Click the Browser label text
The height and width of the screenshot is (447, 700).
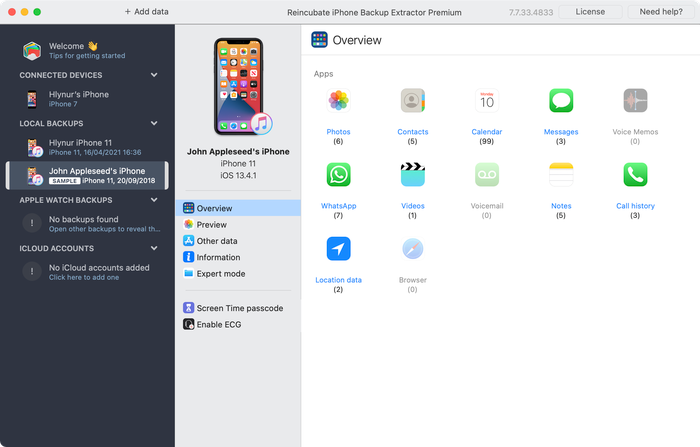(412, 280)
